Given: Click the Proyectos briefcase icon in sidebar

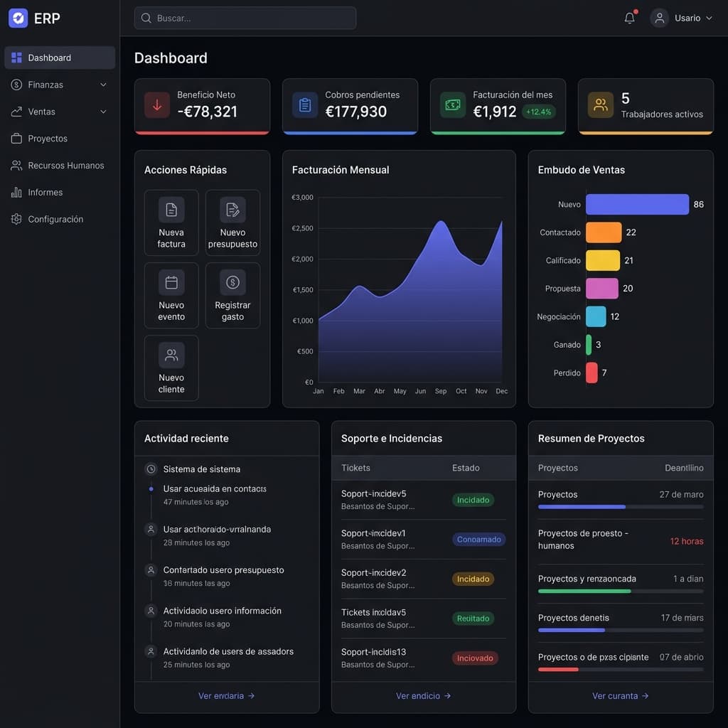Looking at the screenshot, I should (17, 139).
